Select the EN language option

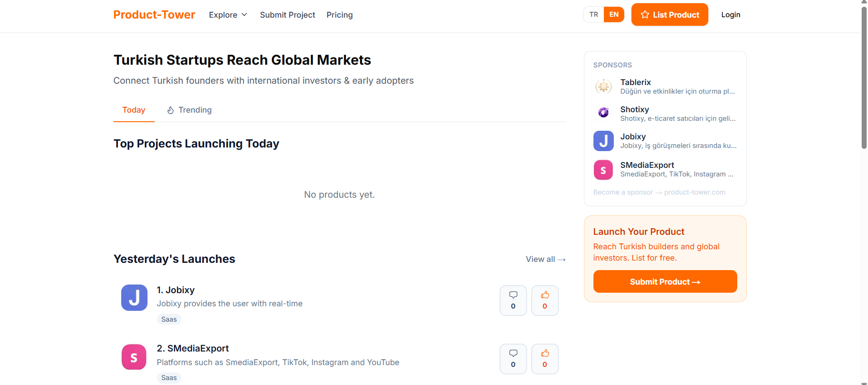point(614,14)
